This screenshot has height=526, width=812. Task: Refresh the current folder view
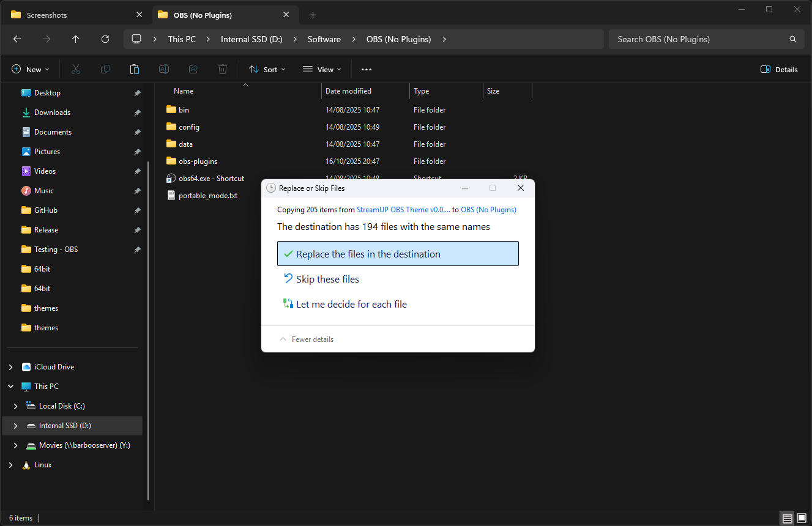(105, 39)
